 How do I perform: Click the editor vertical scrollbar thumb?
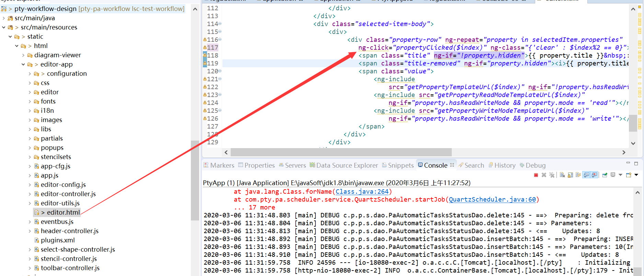pyautogui.click(x=633, y=123)
